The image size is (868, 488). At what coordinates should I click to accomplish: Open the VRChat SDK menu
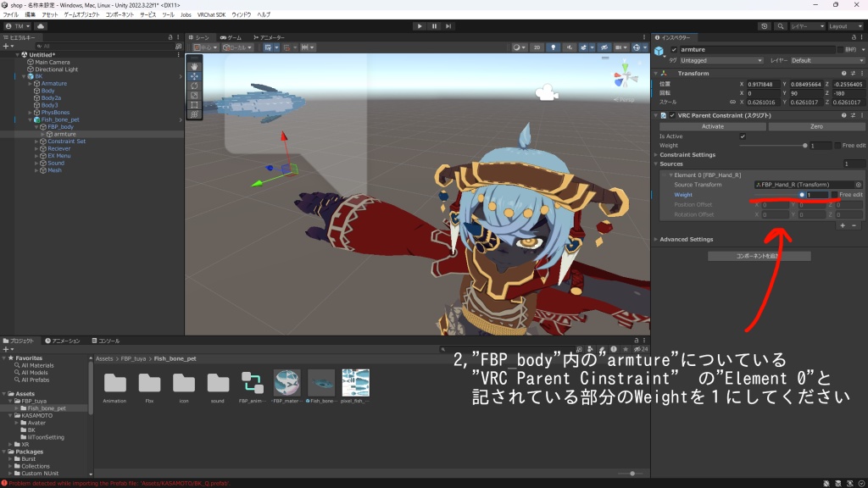[211, 15]
